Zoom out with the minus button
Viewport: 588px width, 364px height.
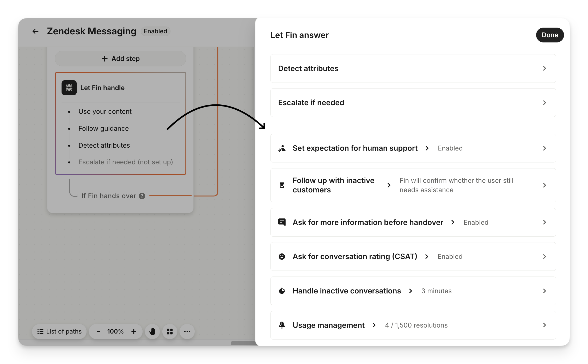(x=99, y=331)
